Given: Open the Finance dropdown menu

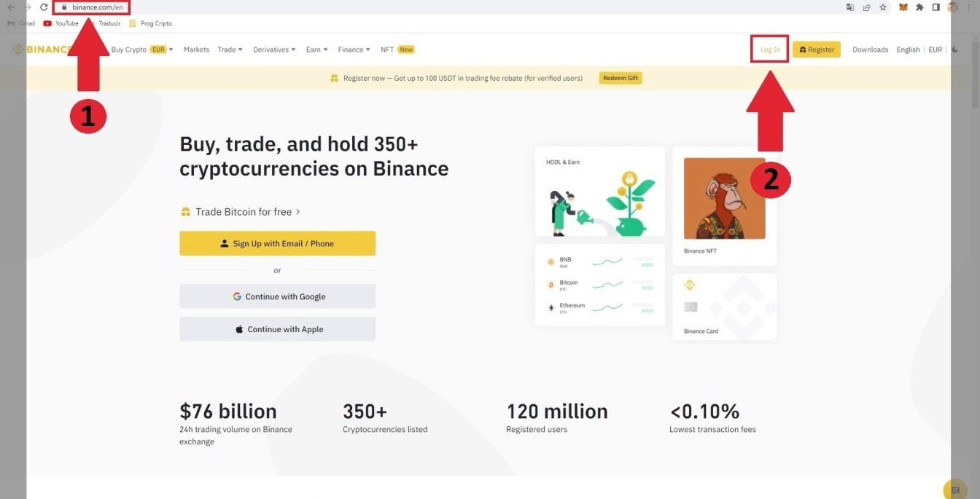Looking at the screenshot, I should click(x=354, y=50).
